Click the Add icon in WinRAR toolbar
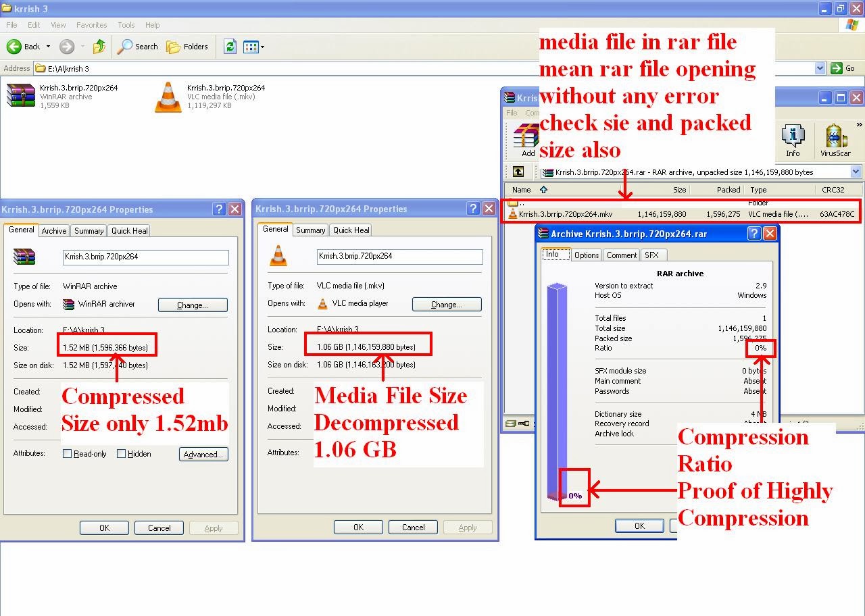 coord(526,140)
